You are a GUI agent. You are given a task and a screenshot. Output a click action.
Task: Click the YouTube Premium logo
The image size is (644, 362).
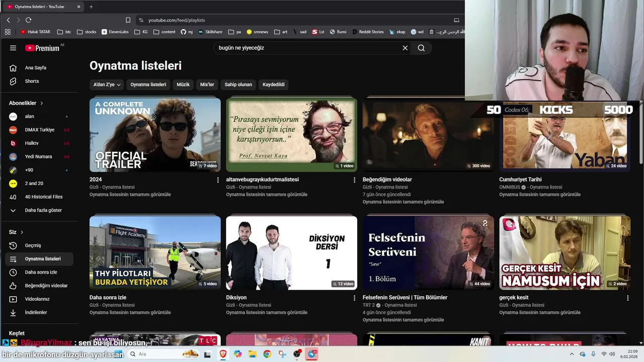[x=42, y=48]
